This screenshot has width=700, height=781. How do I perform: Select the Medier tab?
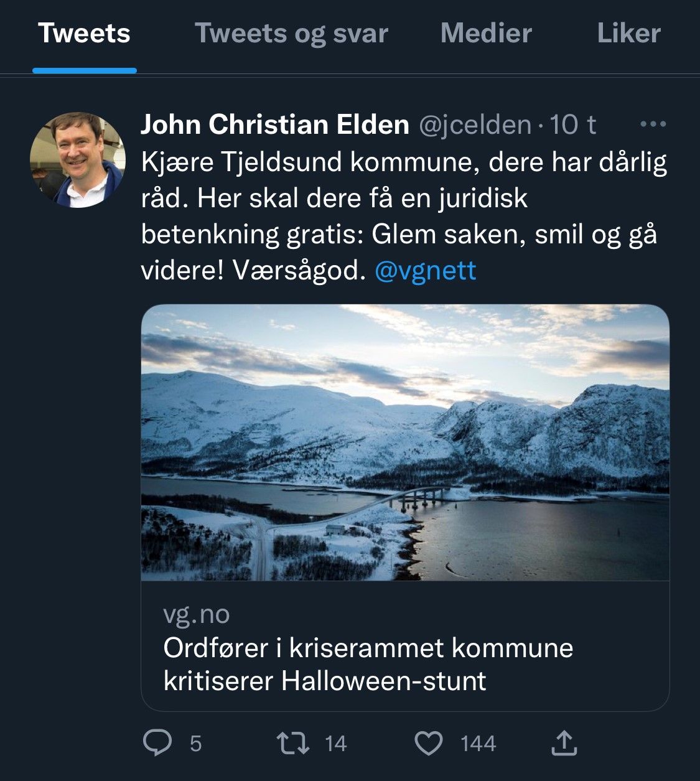click(x=486, y=34)
